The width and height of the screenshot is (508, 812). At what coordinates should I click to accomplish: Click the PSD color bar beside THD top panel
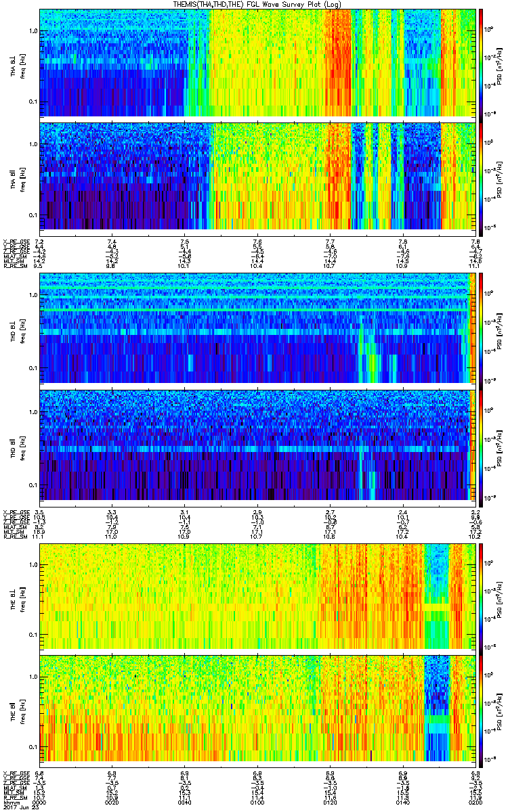481,328
